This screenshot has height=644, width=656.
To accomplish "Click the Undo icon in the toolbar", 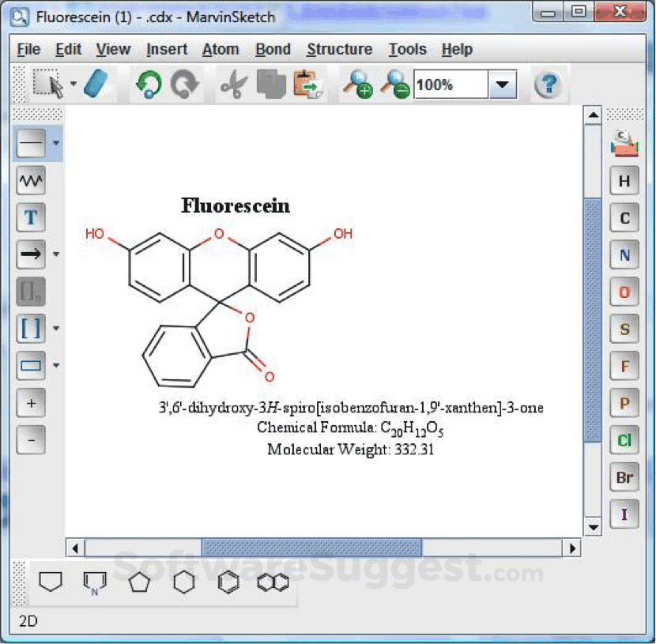I will [150, 83].
